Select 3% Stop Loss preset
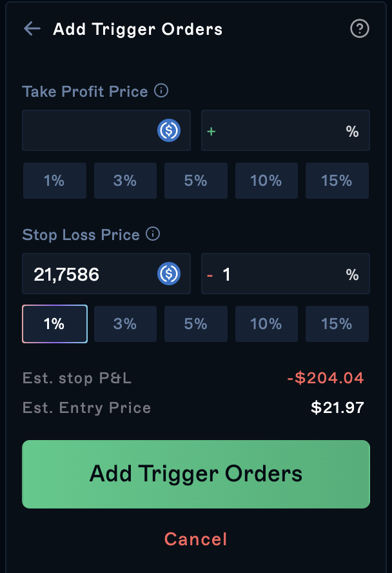Image resolution: width=392 pixels, height=573 pixels. click(125, 324)
